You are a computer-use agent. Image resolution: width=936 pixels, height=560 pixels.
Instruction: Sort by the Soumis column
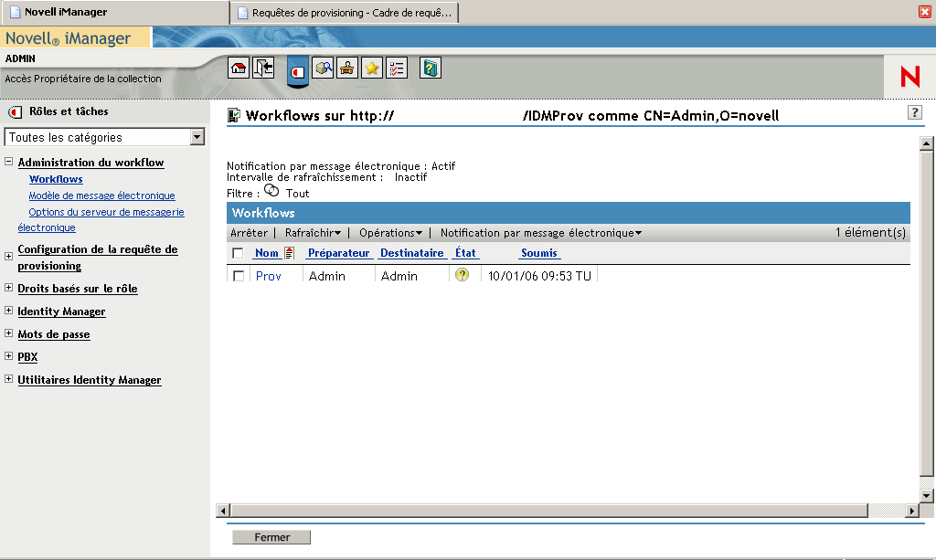pos(539,253)
